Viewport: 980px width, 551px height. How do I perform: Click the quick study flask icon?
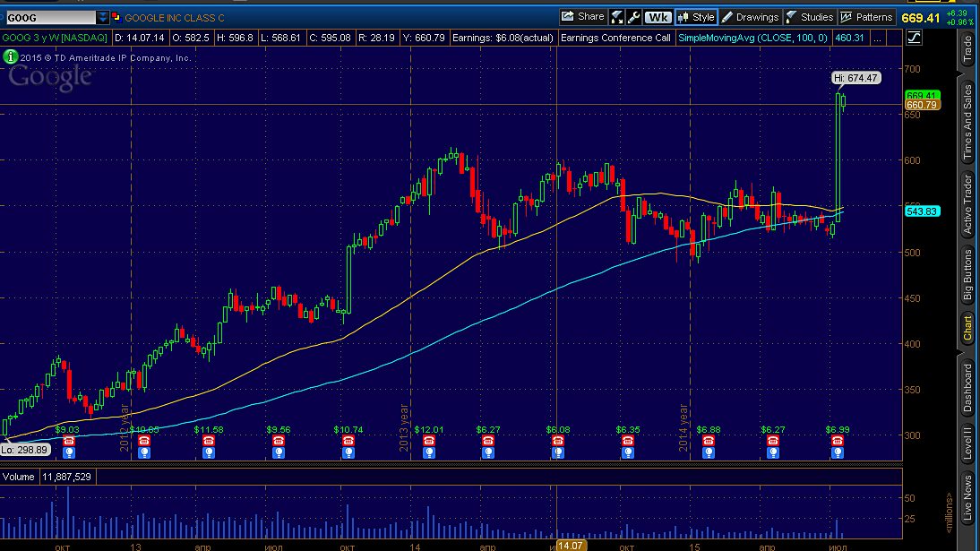click(617, 18)
